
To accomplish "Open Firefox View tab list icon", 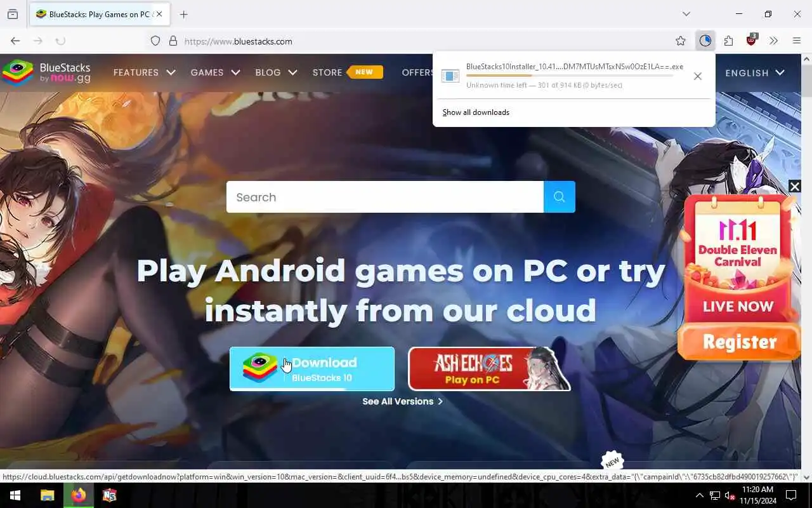I will 13,14.
